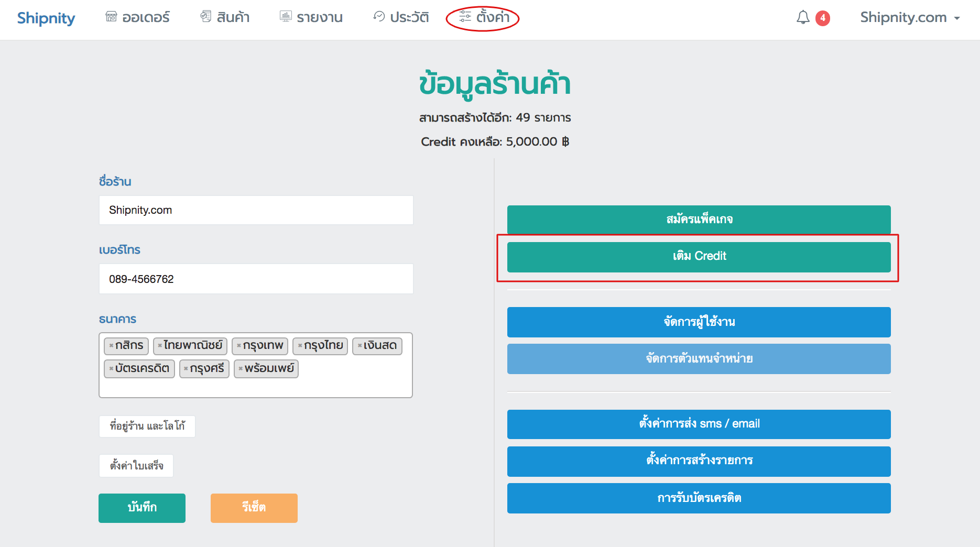Open จัดการผู้ใช้งาน user management

[699, 322]
